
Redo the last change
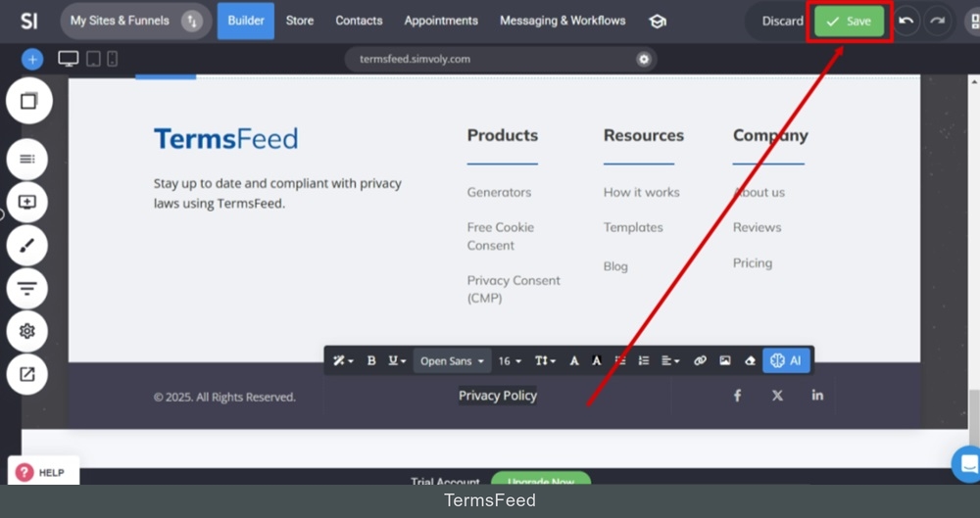click(x=937, y=22)
